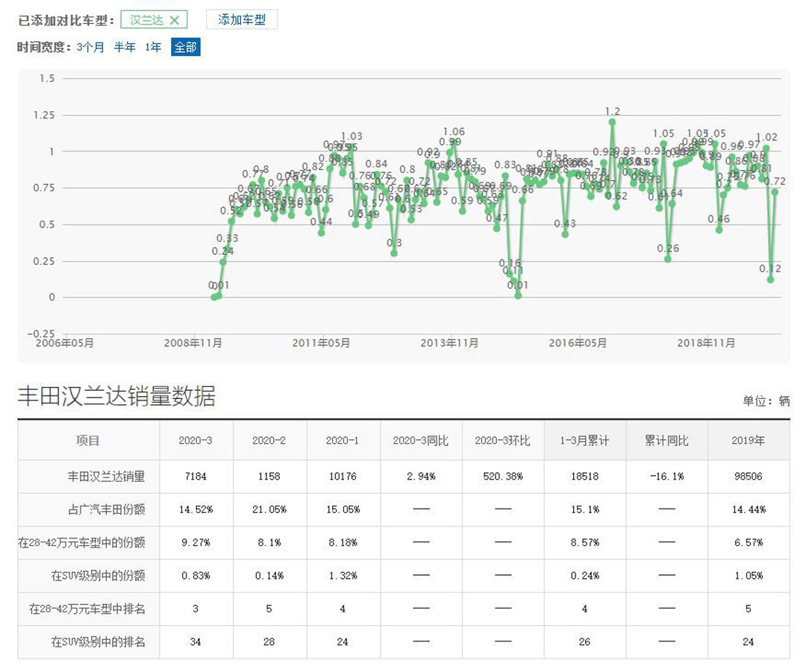Click the 0.12 low data point
This screenshot has width=806, height=672.
770,280
